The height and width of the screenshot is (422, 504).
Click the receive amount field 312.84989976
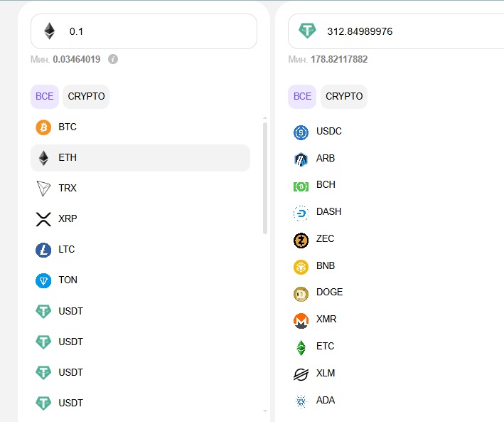(405, 31)
